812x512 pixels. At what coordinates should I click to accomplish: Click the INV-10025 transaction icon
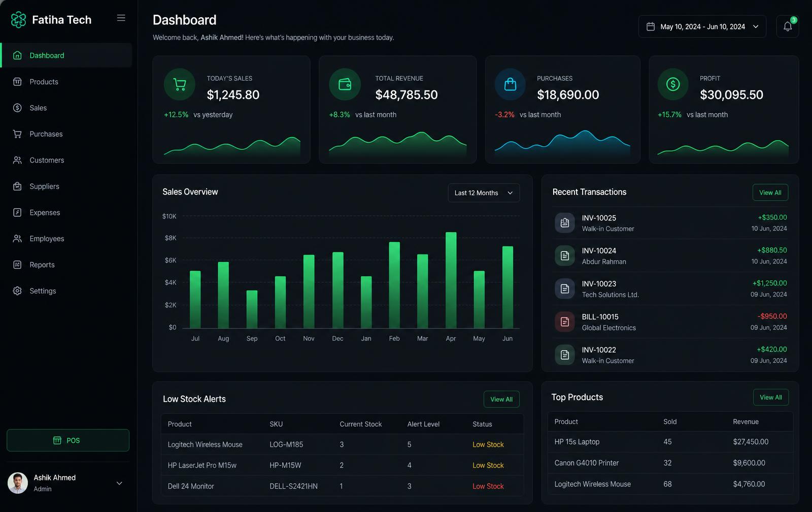pyautogui.click(x=565, y=223)
